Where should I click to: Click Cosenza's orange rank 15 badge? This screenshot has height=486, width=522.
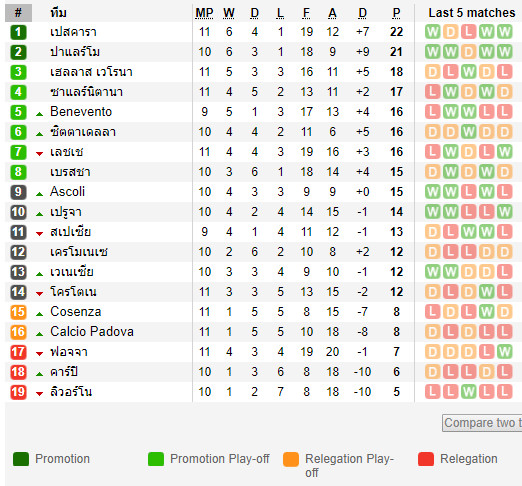[18, 312]
